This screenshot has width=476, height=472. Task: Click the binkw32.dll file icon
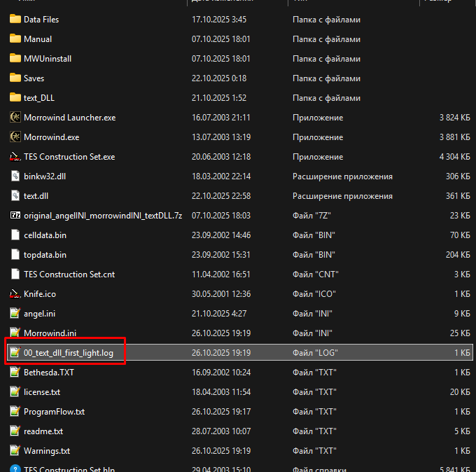click(x=15, y=176)
